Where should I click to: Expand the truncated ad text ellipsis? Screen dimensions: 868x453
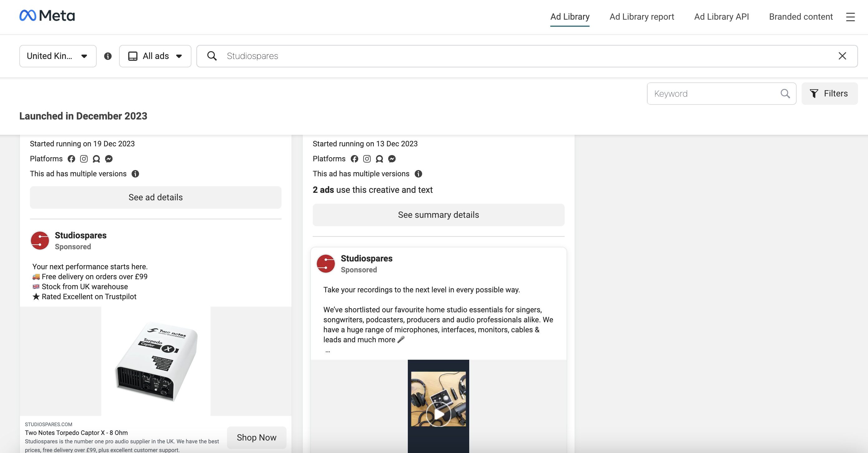(x=327, y=351)
